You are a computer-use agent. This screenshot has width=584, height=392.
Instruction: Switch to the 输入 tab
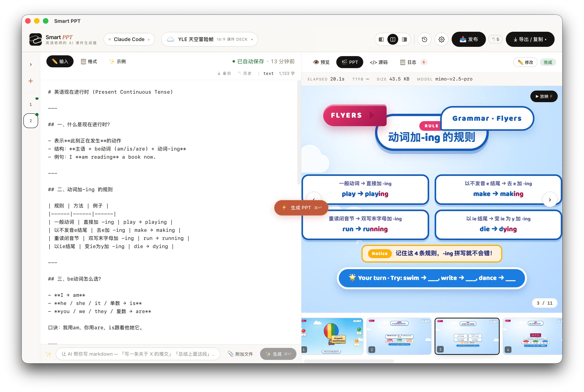tap(60, 62)
